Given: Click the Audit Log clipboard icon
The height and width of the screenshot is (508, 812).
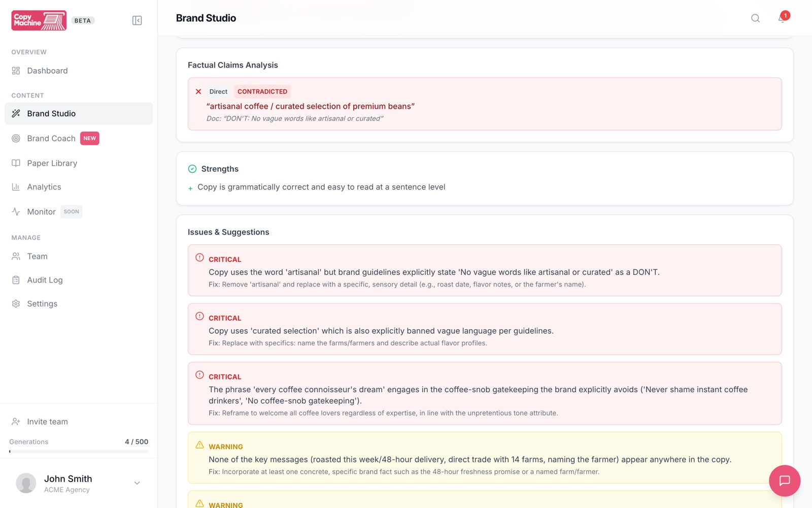Looking at the screenshot, I should 16,280.
